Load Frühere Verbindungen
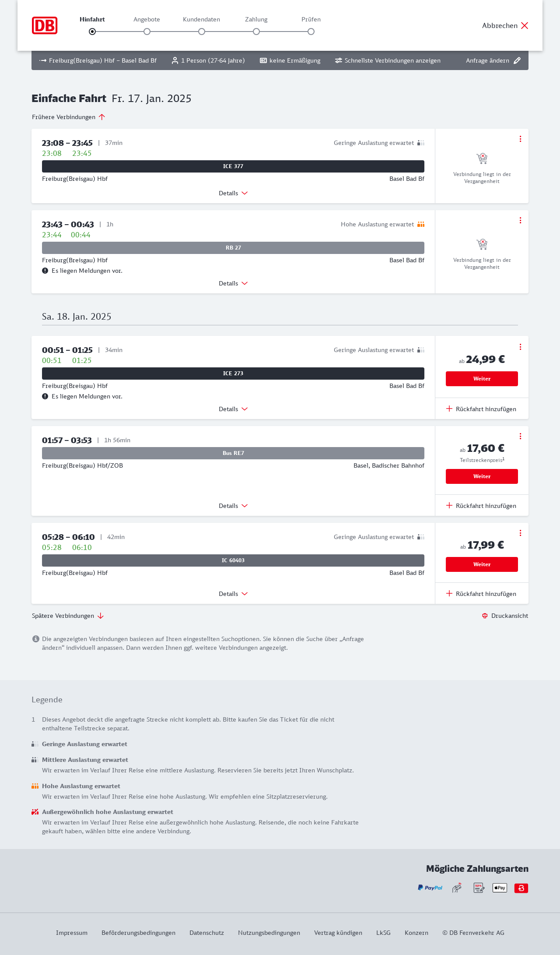 click(x=69, y=117)
